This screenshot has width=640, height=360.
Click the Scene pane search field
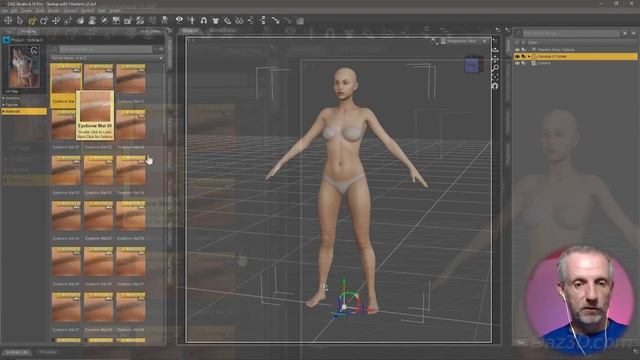click(x=571, y=33)
